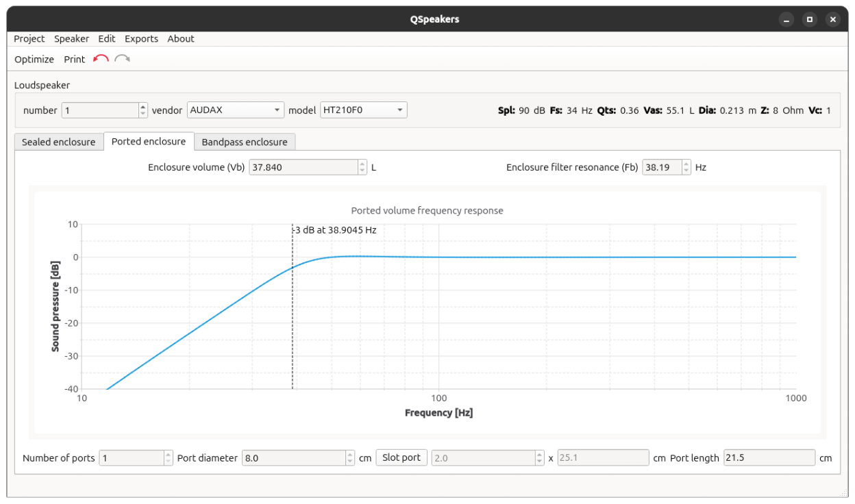Click the Enclosure filter resonance (Fb) field
The height and width of the screenshot is (504, 855).
click(x=661, y=167)
